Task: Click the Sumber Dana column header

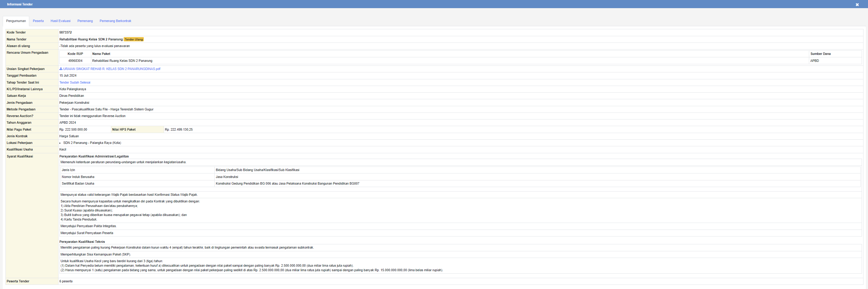Action: 820,54
